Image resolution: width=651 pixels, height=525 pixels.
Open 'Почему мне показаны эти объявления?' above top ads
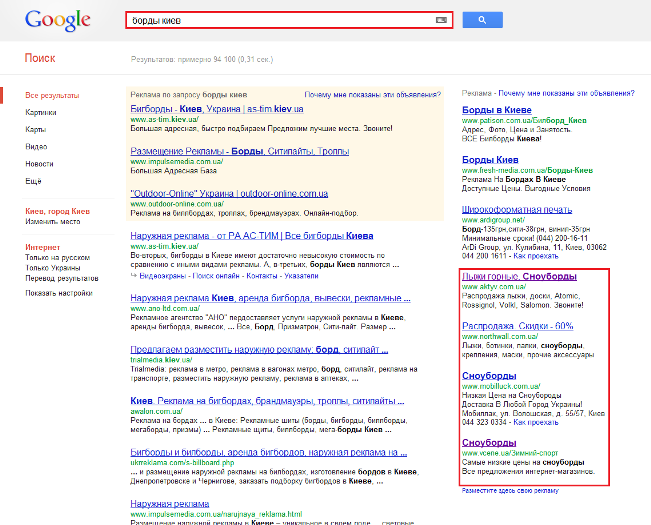[x=372, y=95]
